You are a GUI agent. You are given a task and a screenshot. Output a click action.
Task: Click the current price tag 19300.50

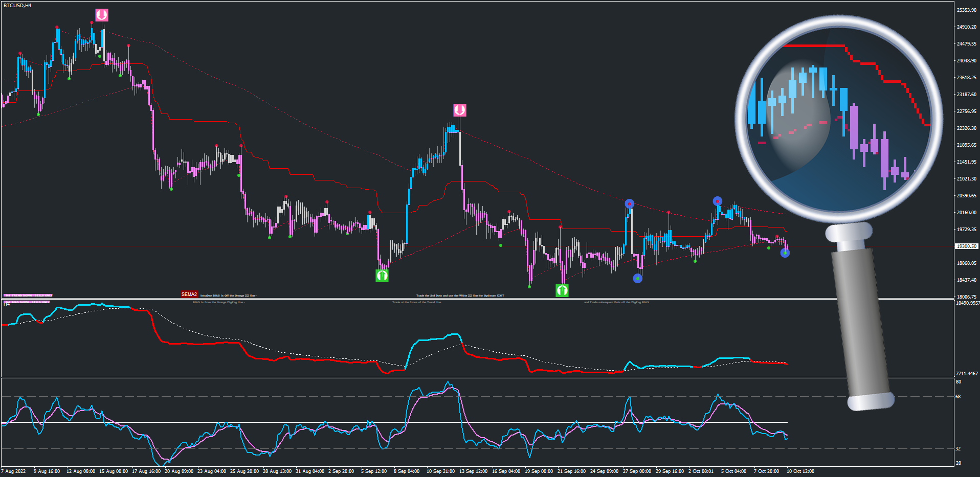967,246
